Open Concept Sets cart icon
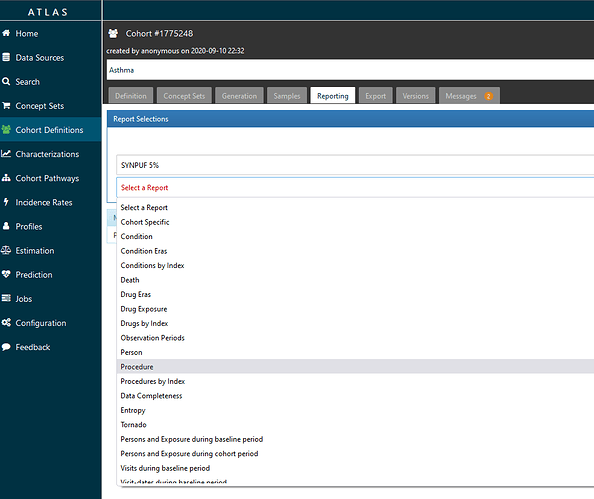Viewport: 594px width, 499px height. [6, 105]
